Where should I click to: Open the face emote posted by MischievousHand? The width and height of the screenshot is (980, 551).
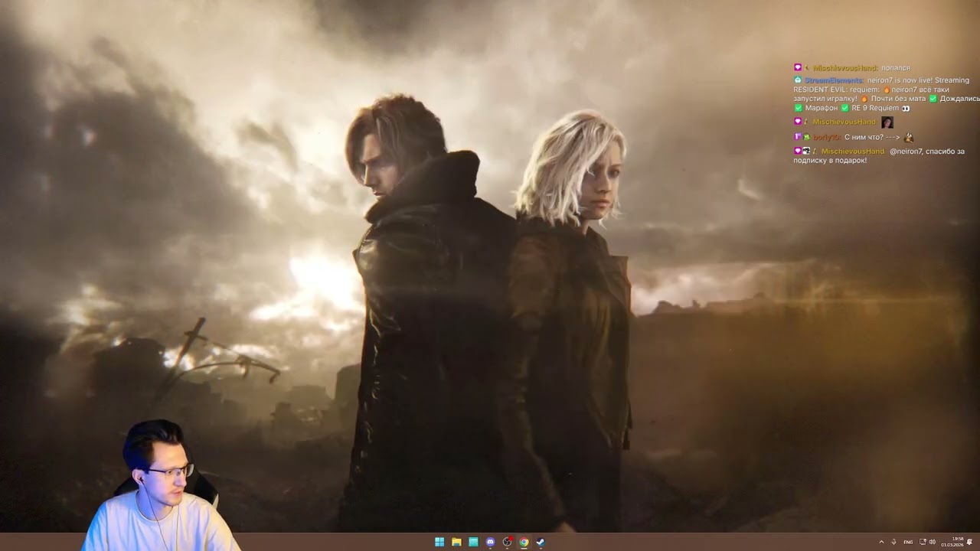click(887, 122)
